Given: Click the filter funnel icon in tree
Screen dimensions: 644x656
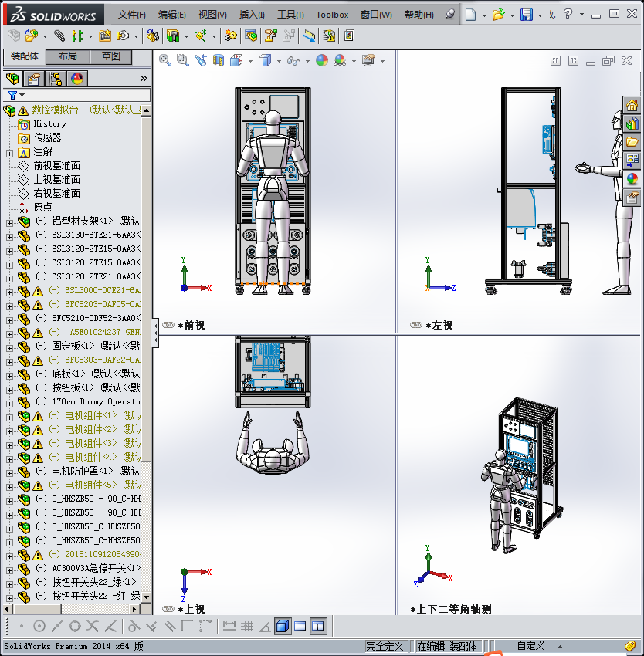Looking at the screenshot, I should (12, 96).
